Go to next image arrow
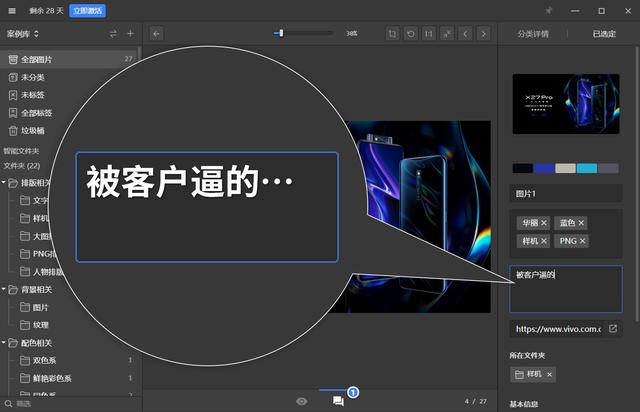Screen dimensions: 640x412 (482, 33)
